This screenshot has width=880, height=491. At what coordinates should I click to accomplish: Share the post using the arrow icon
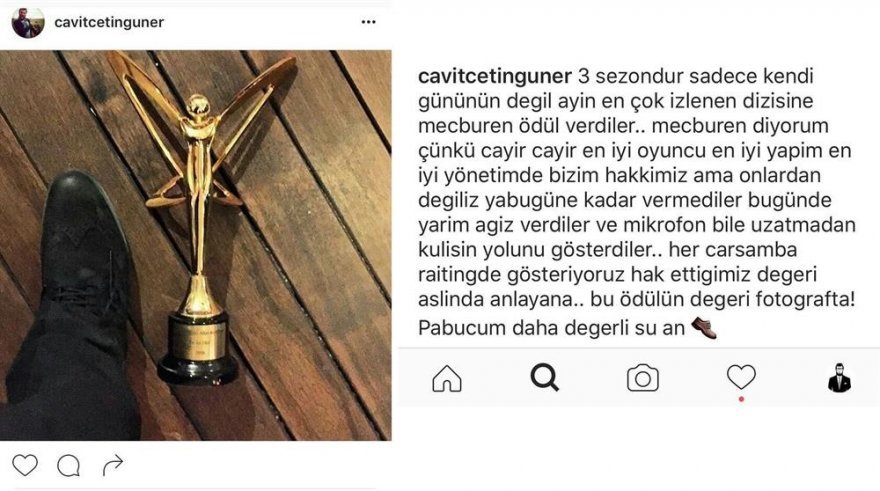point(113,465)
